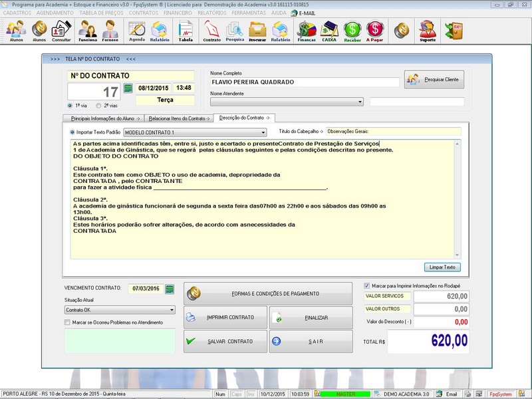Screen dimensions: 532x399
Task: Open the E-MAIL icon in menu bar
Action: pos(303,13)
